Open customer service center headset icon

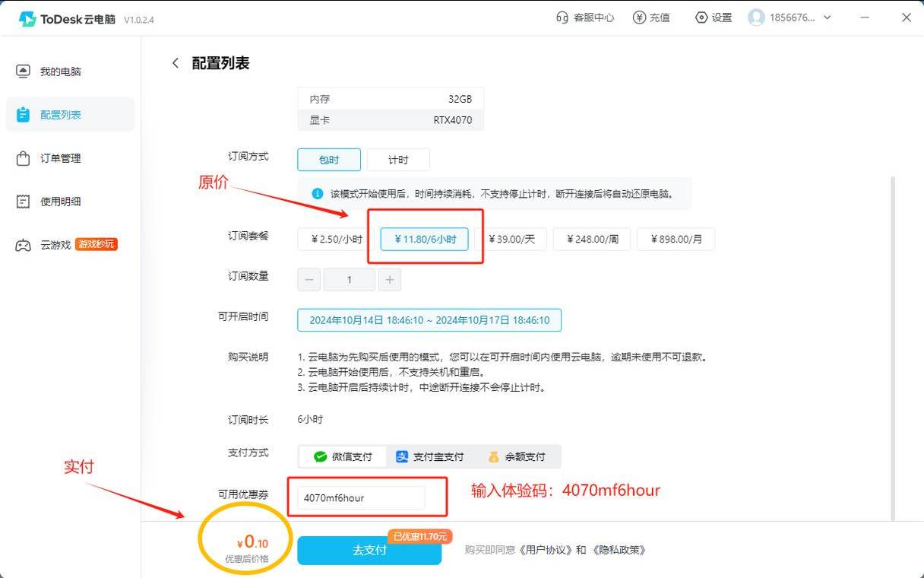[562, 17]
